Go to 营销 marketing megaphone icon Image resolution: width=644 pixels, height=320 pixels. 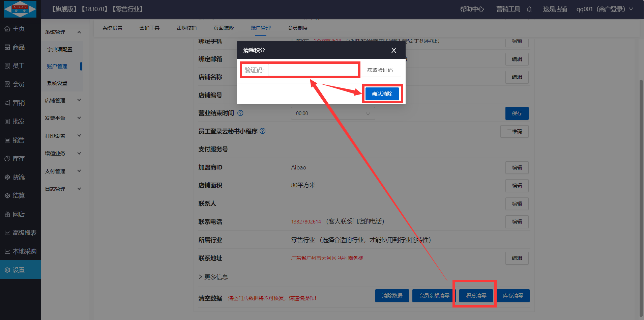(x=7, y=103)
